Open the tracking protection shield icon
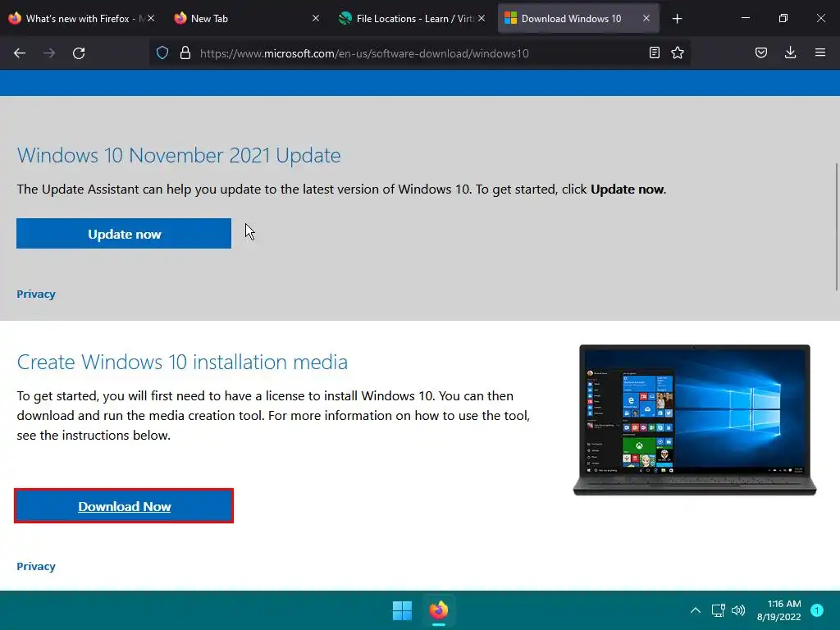Image resolution: width=840 pixels, height=630 pixels. [x=162, y=52]
